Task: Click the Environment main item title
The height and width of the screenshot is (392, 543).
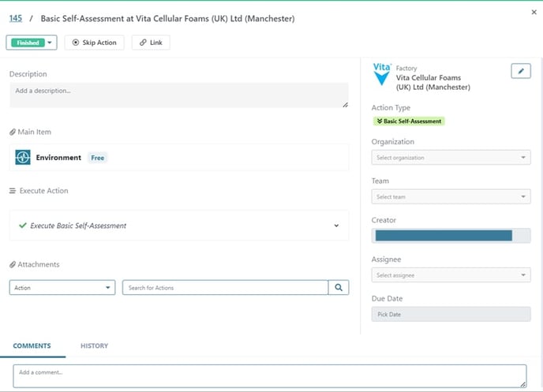Action: [x=58, y=158]
